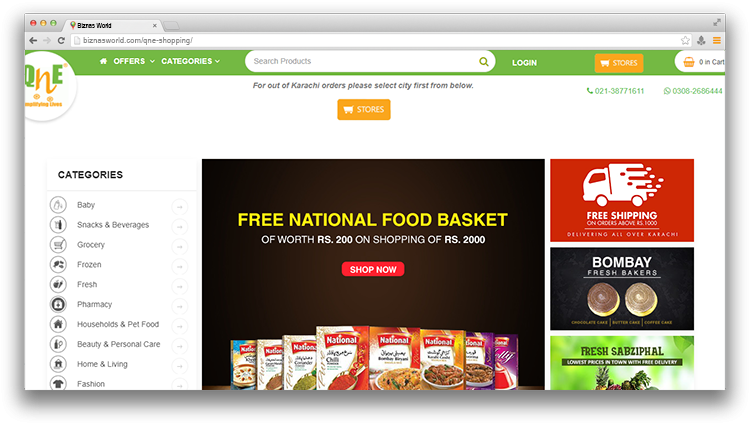Image resolution: width=750 pixels, height=425 pixels.
Task: Expand the Snacks & Beverages arrow
Action: (x=180, y=227)
